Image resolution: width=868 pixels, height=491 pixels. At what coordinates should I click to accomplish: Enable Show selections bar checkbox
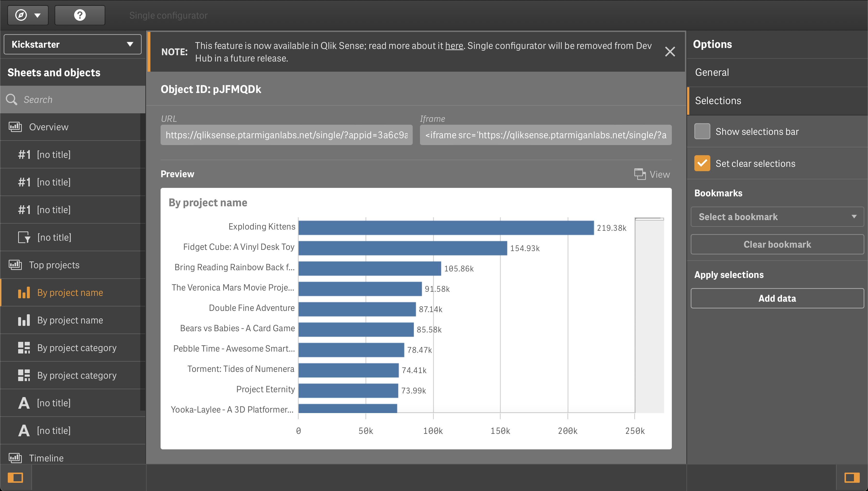tap(702, 131)
